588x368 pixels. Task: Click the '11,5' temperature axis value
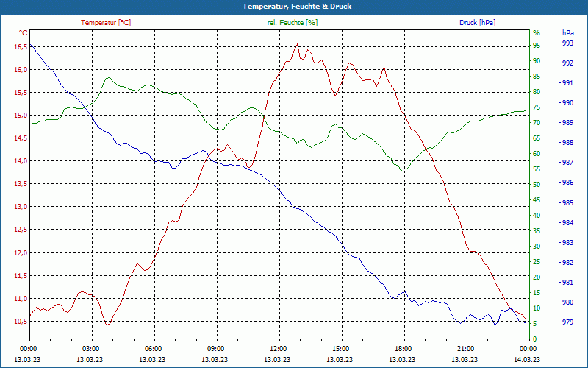(x=21, y=276)
